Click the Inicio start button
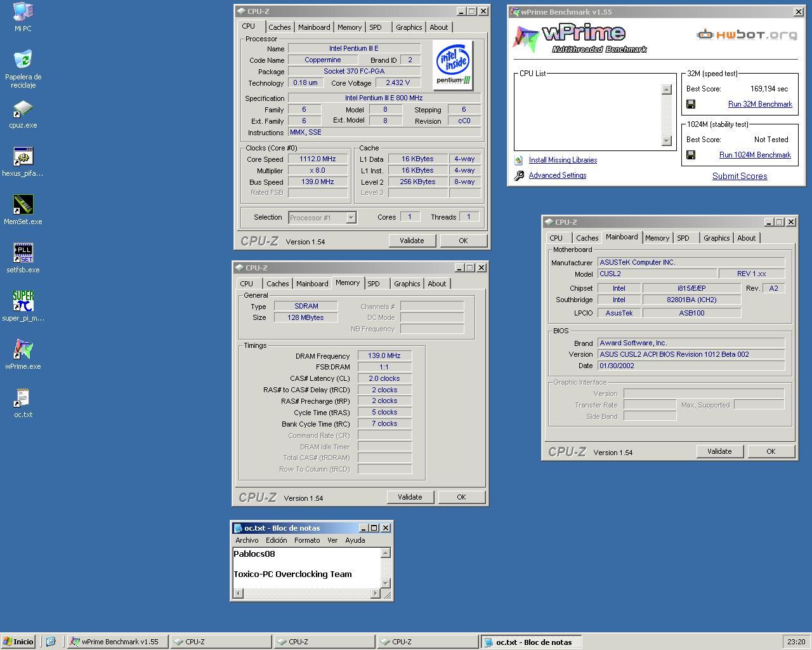Image resolution: width=812 pixels, height=650 pixels. (x=18, y=642)
